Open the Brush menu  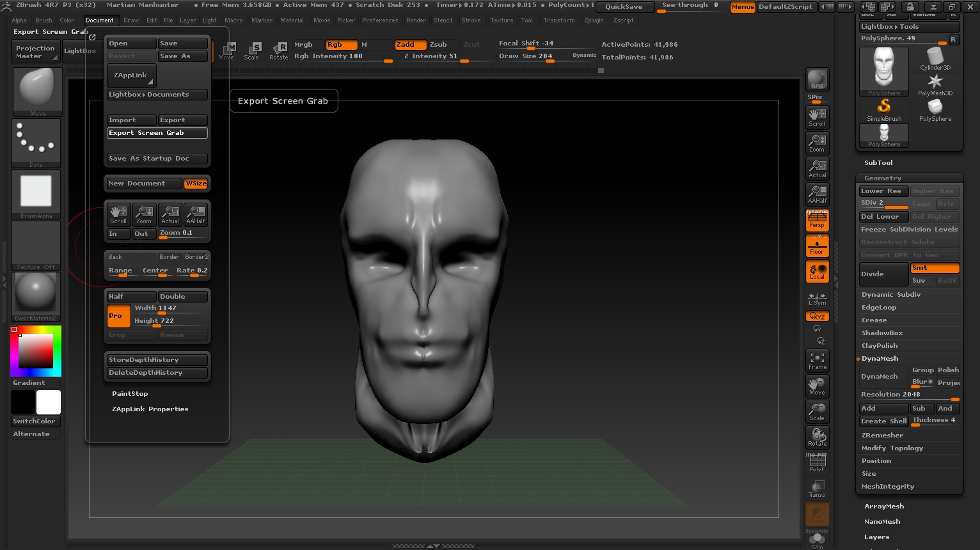43,20
